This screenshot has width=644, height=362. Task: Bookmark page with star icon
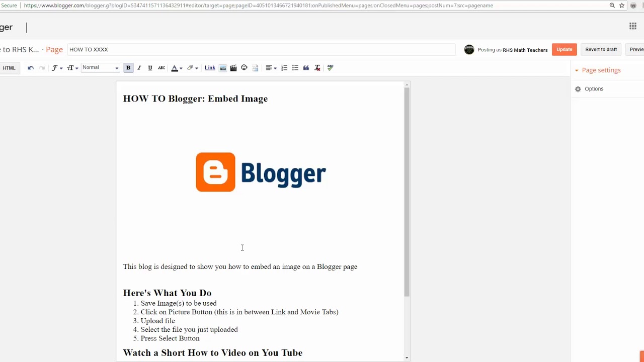pos(622,6)
